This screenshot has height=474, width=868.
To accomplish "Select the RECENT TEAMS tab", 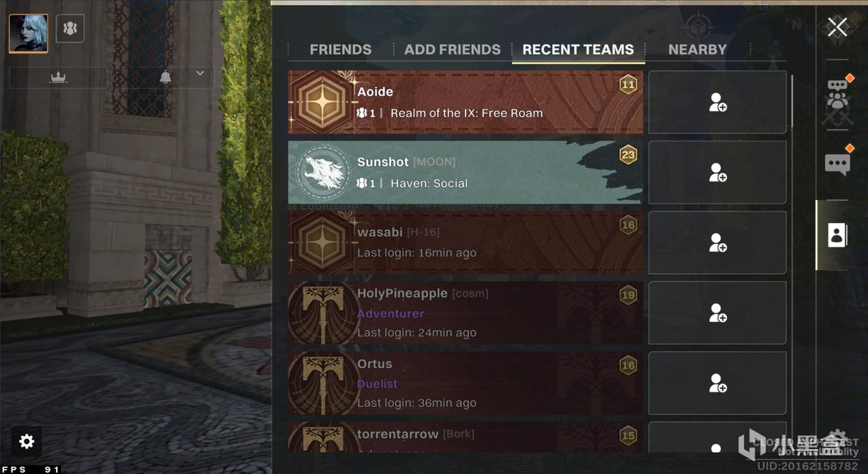I will click(x=578, y=49).
